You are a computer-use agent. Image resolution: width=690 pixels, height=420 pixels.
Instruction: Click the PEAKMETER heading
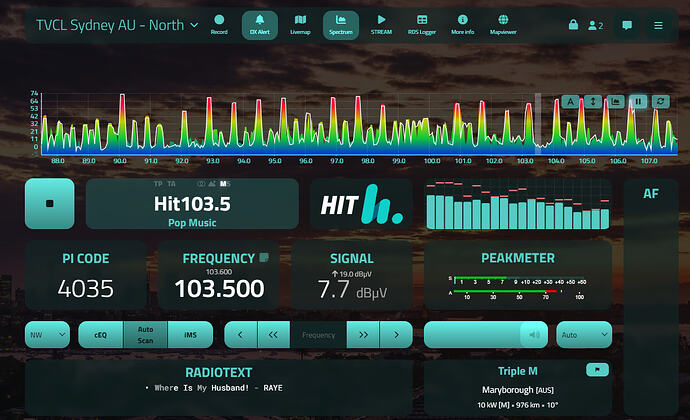pos(518,258)
